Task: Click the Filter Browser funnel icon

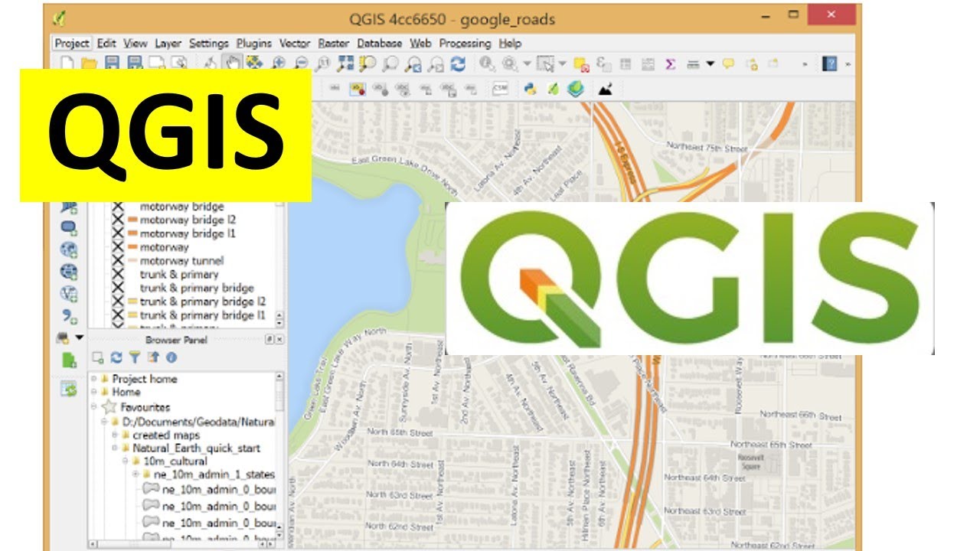Action: coord(134,357)
